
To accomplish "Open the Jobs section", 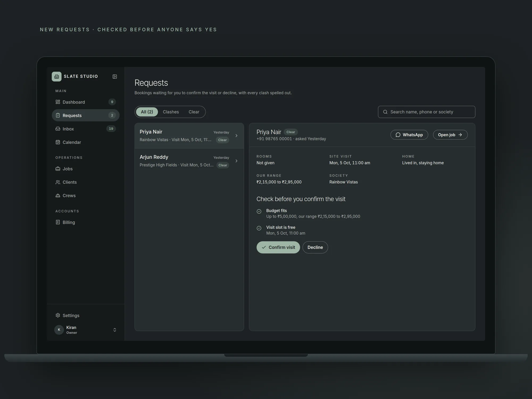I will coord(85,169).
